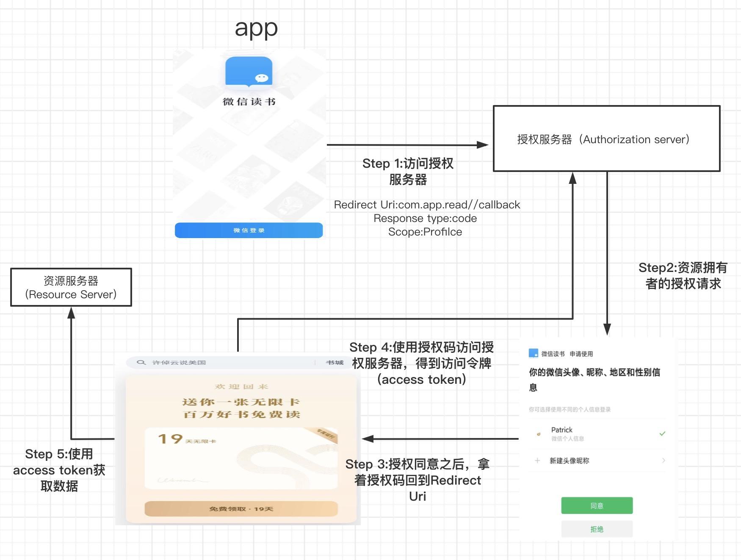Viewport: 741px width, 560px height.
Task: Click Patrick's profile avatar icon
Action: click(538, 434)
